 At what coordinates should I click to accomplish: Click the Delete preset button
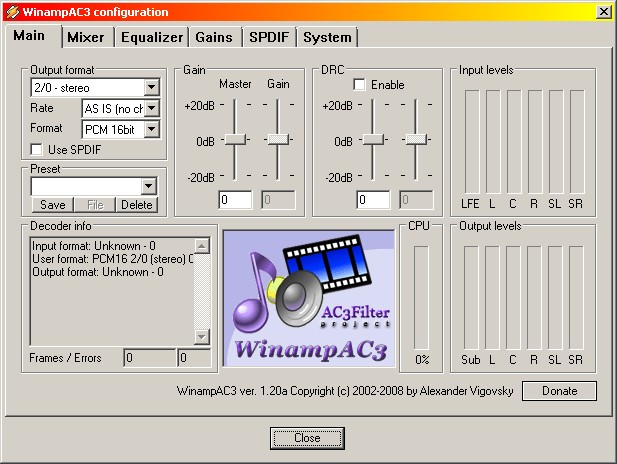tap(137, 205)
